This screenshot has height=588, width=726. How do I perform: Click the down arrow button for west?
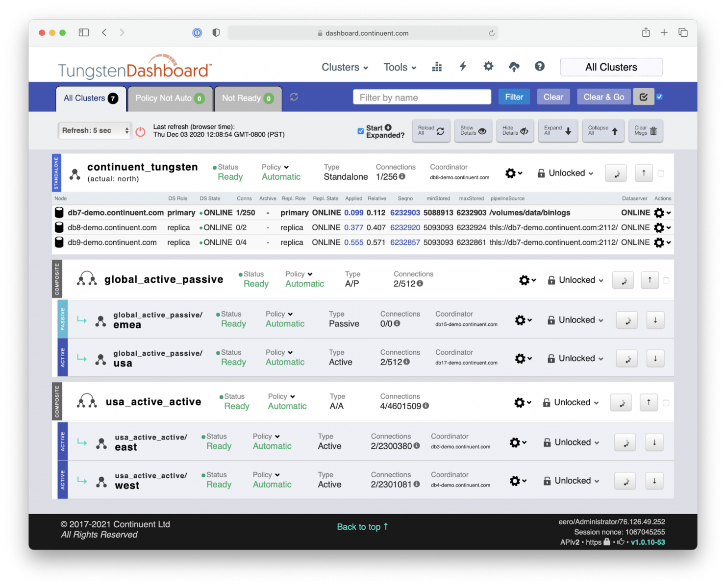pos(654,481)
